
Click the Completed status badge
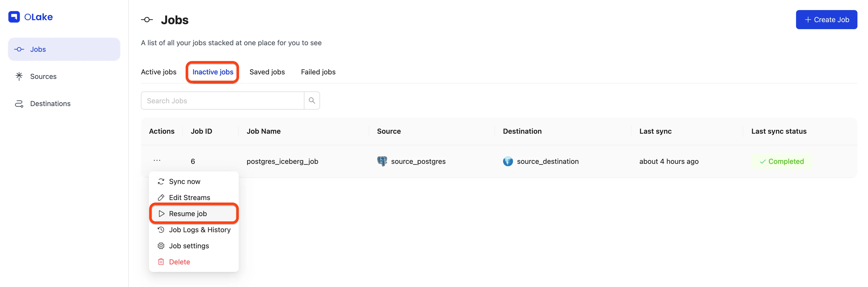point(782,162)
